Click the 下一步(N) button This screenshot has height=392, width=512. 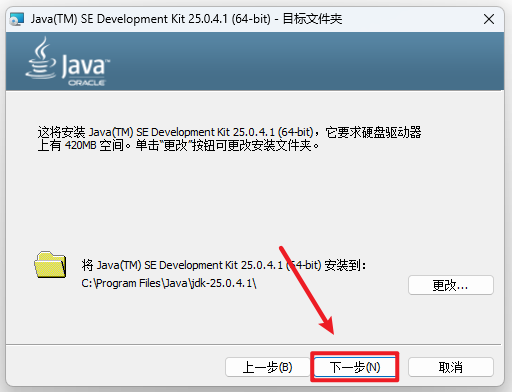[x=355, y=367]
